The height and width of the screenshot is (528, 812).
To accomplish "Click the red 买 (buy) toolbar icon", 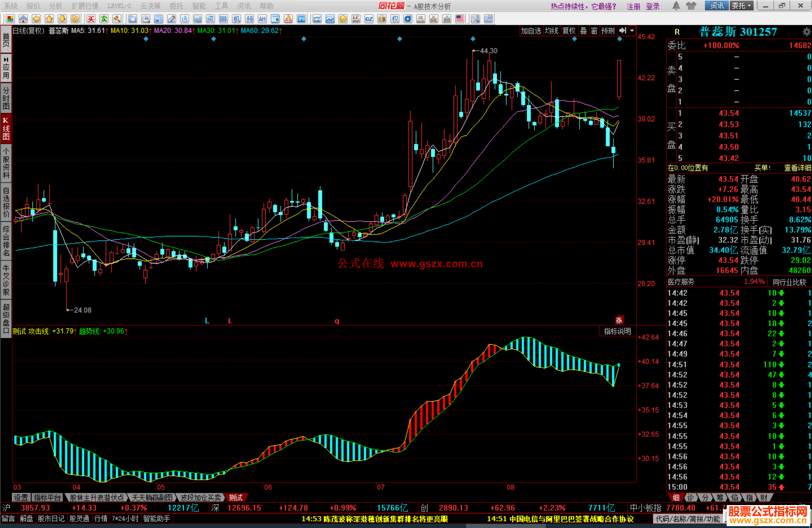I will [x=91, y=19].
